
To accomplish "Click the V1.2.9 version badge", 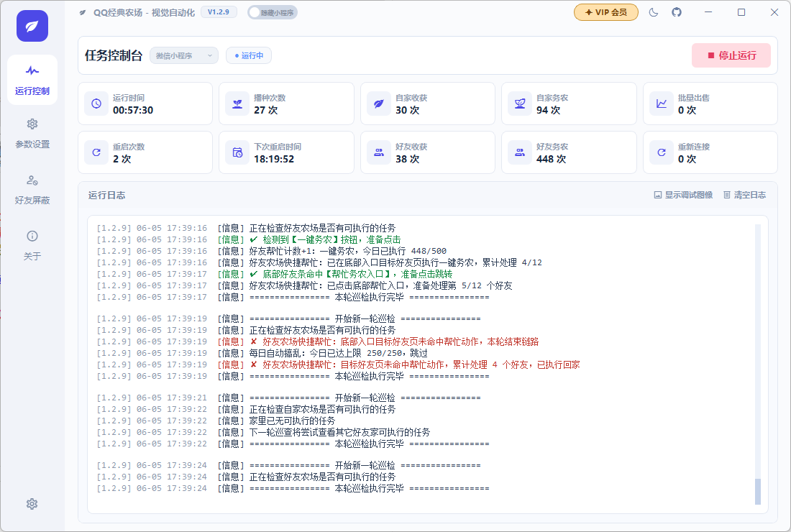I will pyautogui.click(x=219, y=12).
